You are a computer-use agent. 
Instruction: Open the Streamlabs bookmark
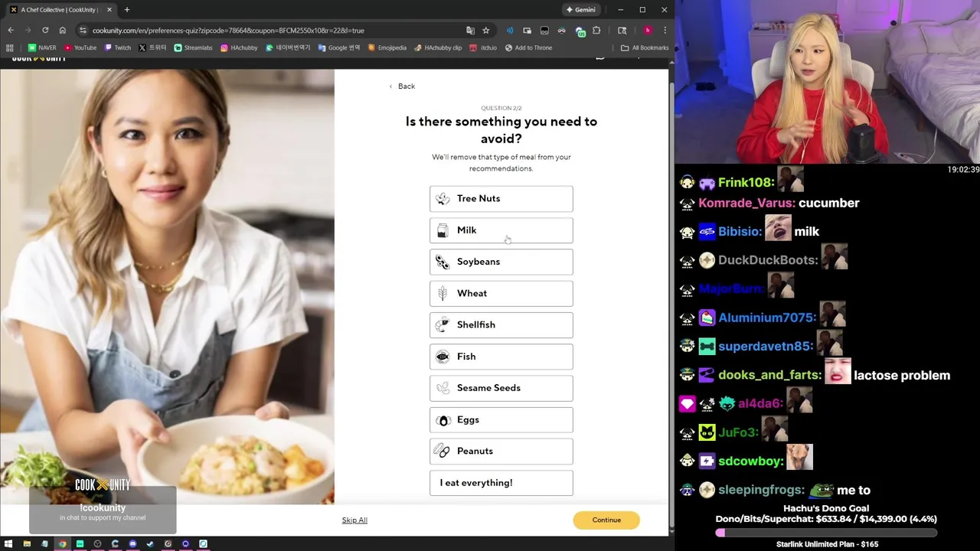193,47
